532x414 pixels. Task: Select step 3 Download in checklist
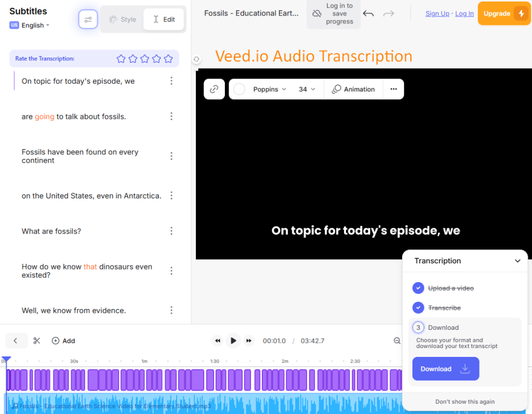point(435,327)
